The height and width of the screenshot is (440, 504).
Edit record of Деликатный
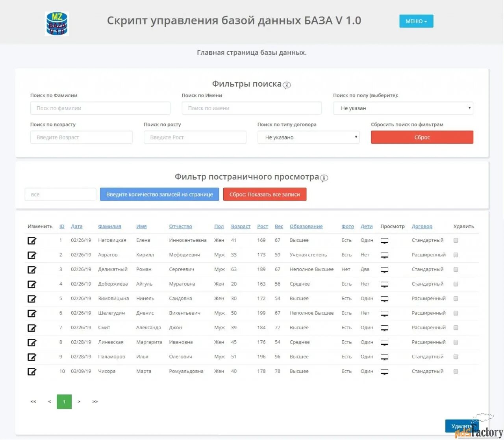click(x=32, y=270)
